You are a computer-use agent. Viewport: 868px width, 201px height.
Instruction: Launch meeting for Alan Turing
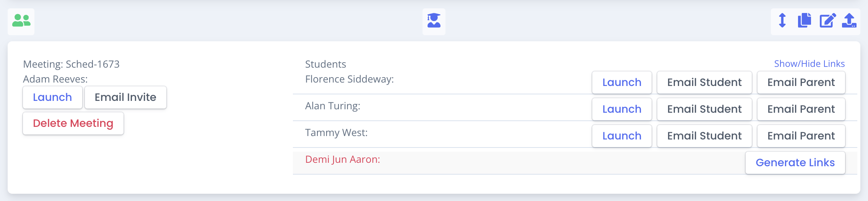pos(622,109)
